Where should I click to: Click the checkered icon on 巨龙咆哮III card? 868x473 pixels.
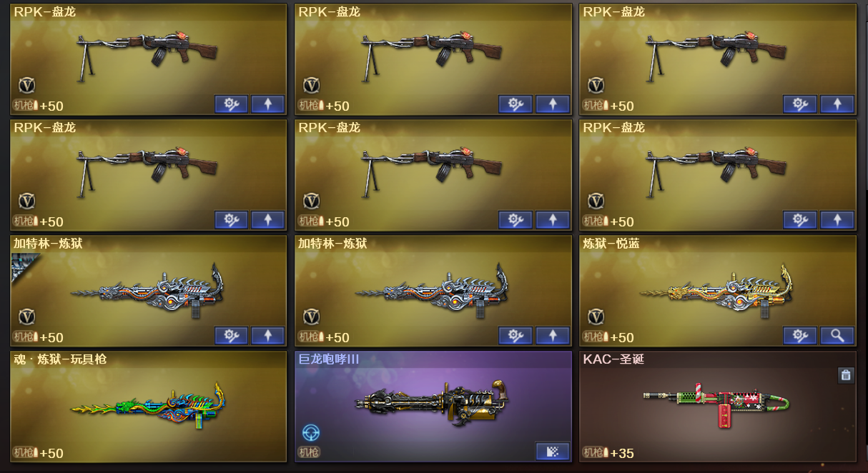[553, 451]
